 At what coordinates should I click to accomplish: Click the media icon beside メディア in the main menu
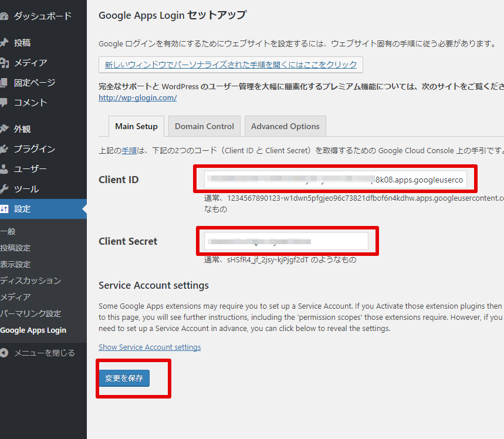pos(4,63)
